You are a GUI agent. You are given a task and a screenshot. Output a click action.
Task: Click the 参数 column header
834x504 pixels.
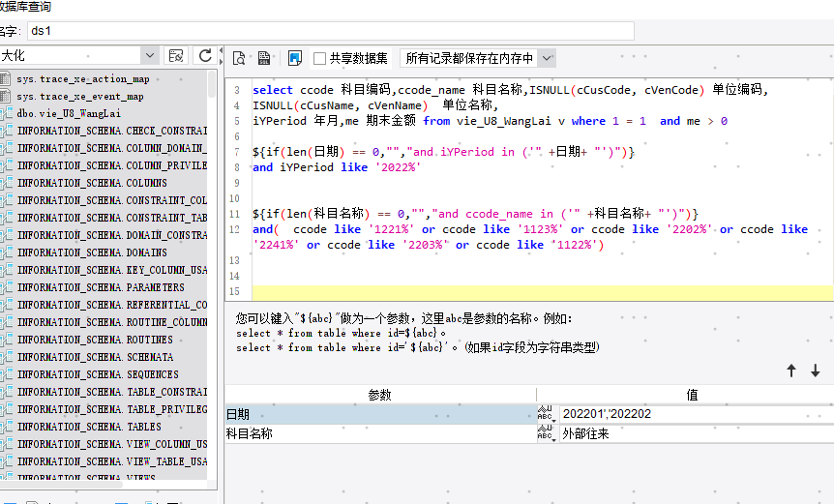coord(380,395)
